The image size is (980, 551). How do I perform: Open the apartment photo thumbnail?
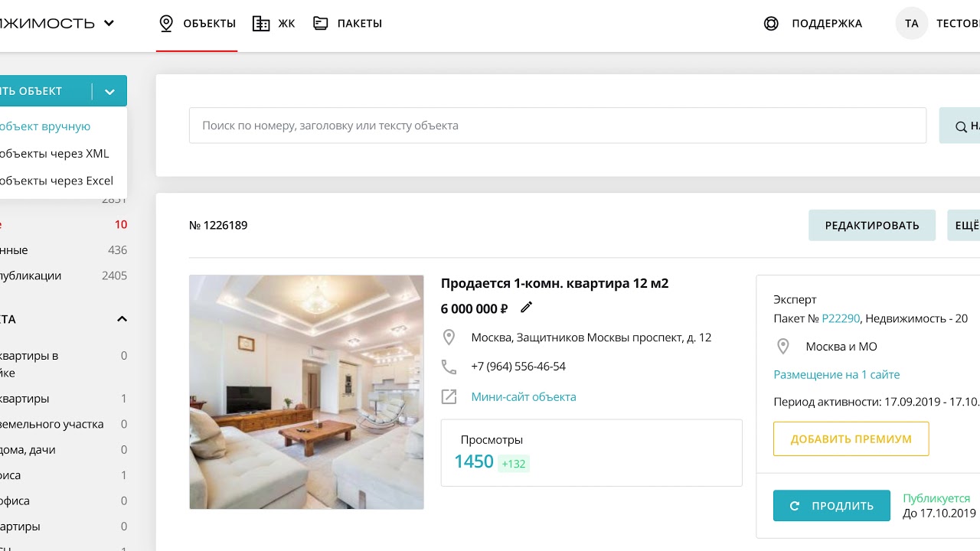(x=306, y=392)
